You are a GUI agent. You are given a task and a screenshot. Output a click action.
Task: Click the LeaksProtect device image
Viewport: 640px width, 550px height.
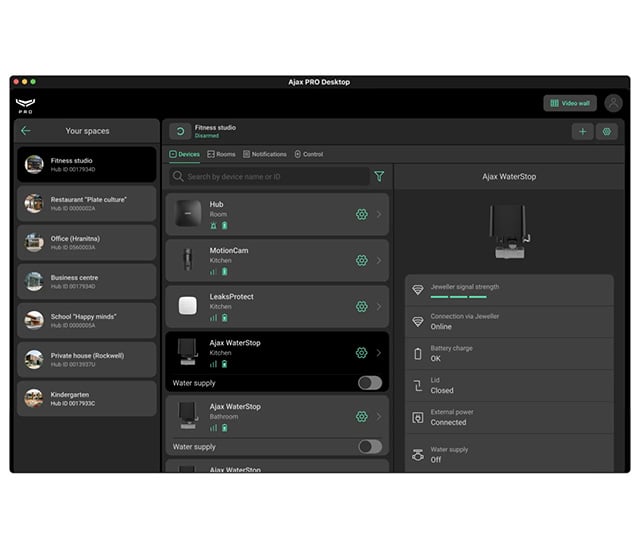click(x=188, y=306)
